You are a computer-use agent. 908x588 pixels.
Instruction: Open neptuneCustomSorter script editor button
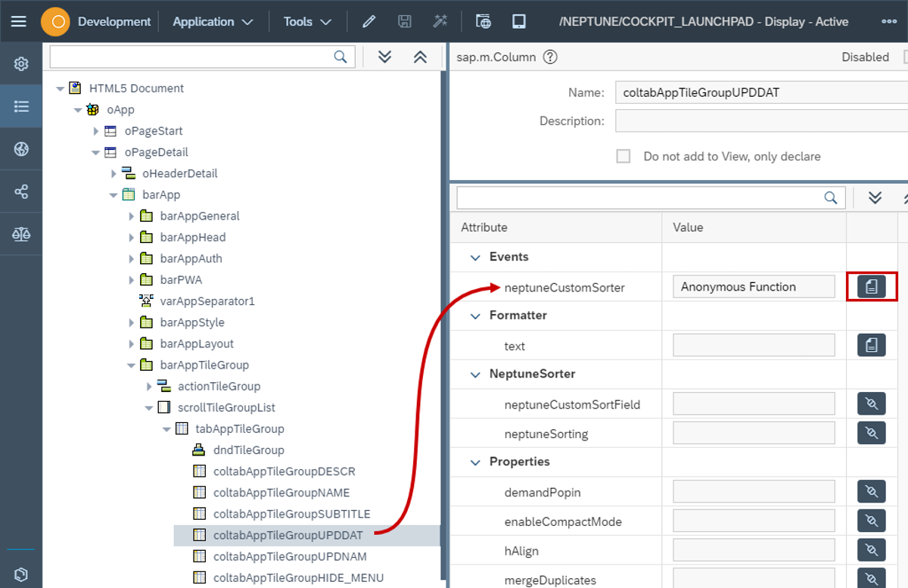click(x=871, y=287)
